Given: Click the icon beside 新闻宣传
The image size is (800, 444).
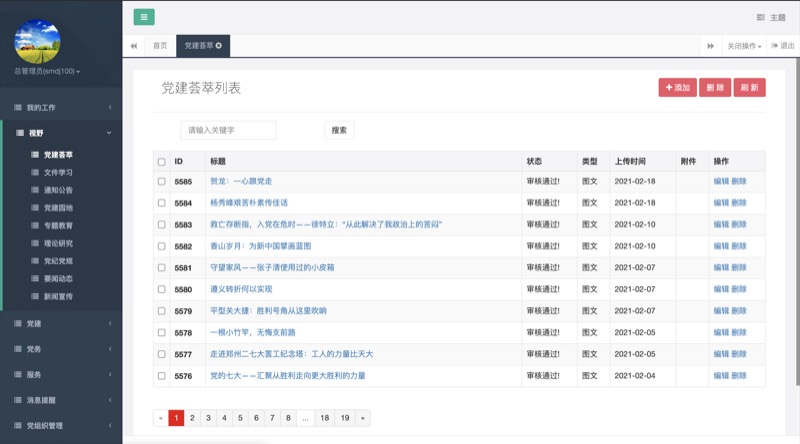Looking at the screenshot, I should [x=35, y=296].
